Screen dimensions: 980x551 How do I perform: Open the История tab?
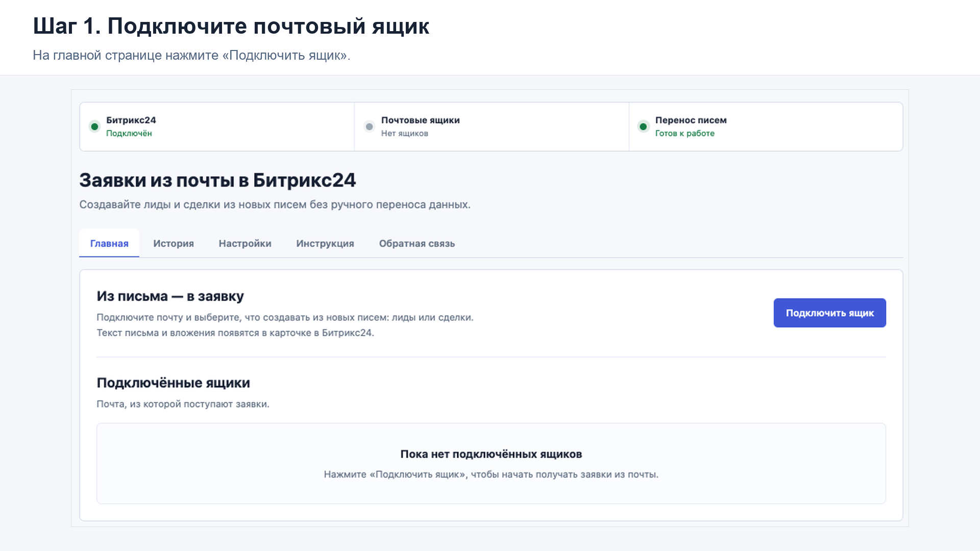tap(174, 243)
